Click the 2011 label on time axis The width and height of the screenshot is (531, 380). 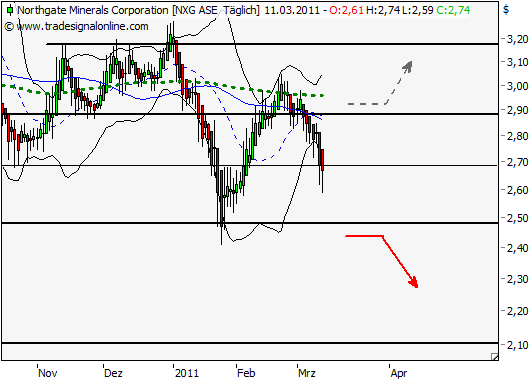pos(187,373)
